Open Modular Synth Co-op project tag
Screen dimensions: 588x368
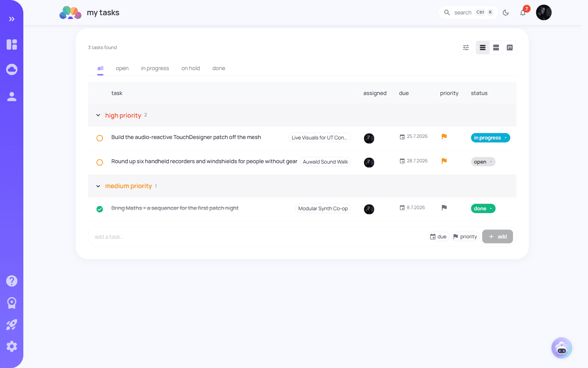point(323,209)
